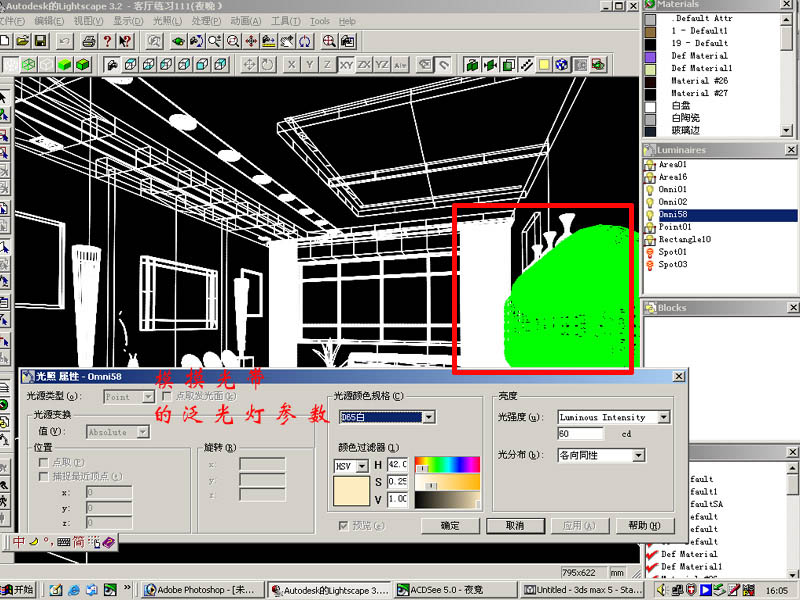Toggle the 预览 preview checkbox
This screenshot has height=600, width=800.
[343, 525]
